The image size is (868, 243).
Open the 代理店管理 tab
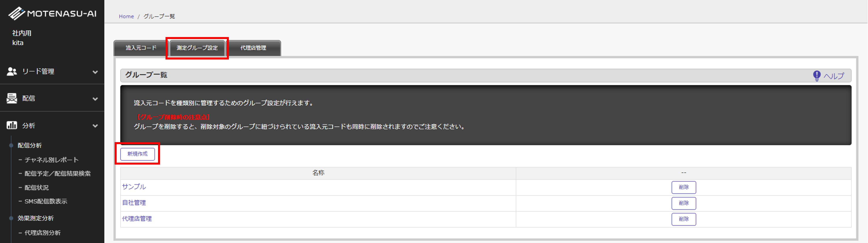click(x=253, y=48)
